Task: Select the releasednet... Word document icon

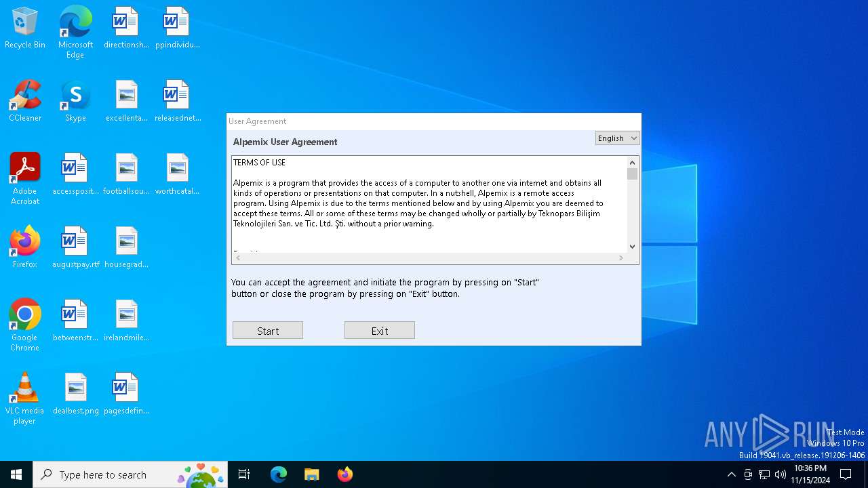Action: click(177, 101)
